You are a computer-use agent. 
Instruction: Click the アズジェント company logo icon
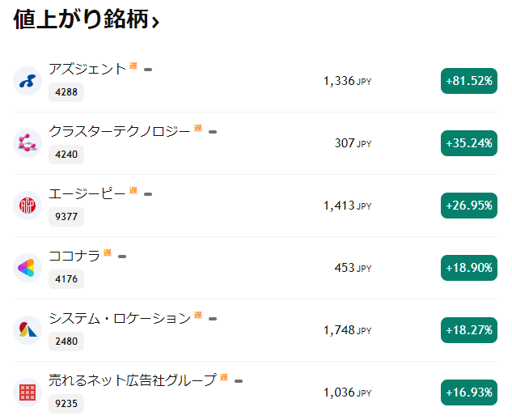click(x=28, y=81)
